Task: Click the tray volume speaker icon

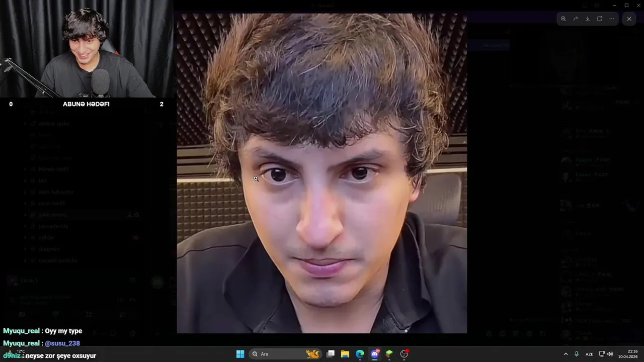Action: click(x=610, y=354)
